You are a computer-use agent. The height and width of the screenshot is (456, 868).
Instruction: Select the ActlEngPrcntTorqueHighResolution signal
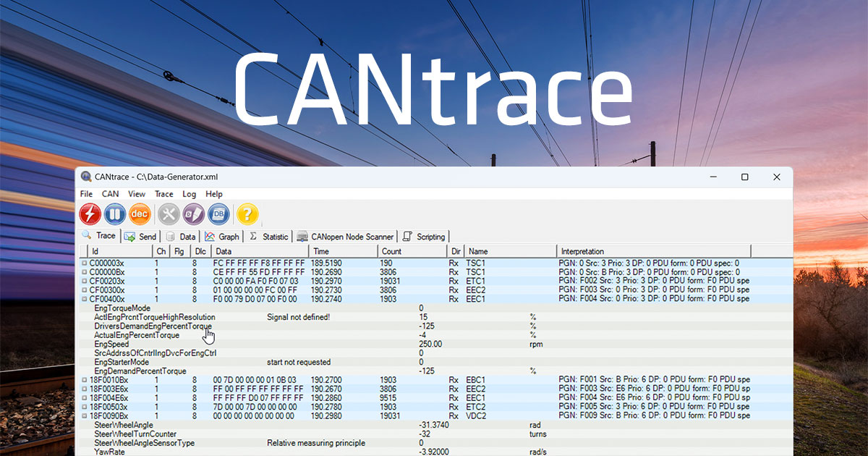click(155, 317)
